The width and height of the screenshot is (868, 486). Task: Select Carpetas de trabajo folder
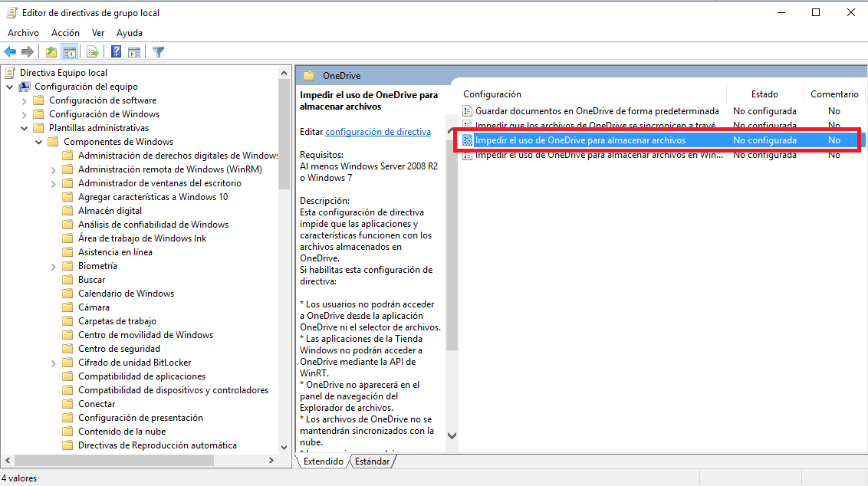pyautogui.click(x=117, y=321)
